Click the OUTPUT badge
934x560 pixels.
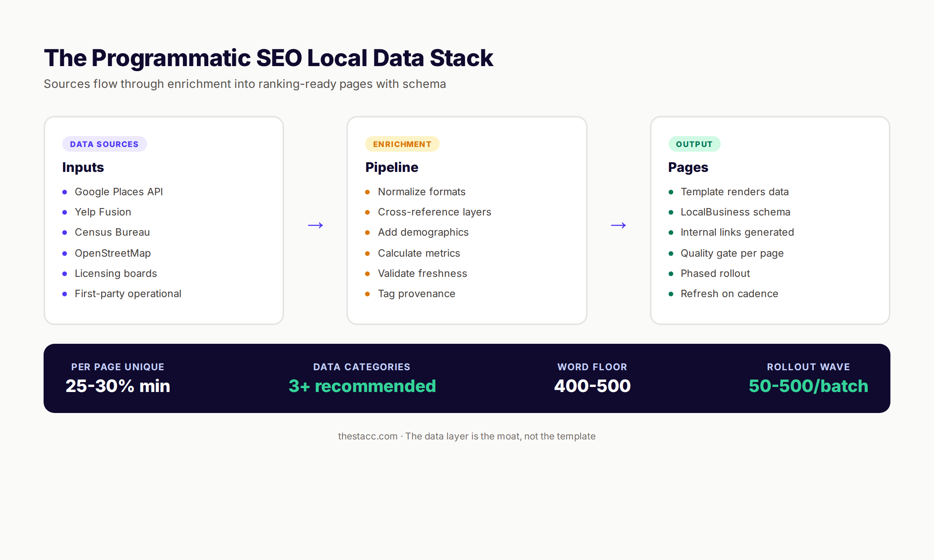694,144
